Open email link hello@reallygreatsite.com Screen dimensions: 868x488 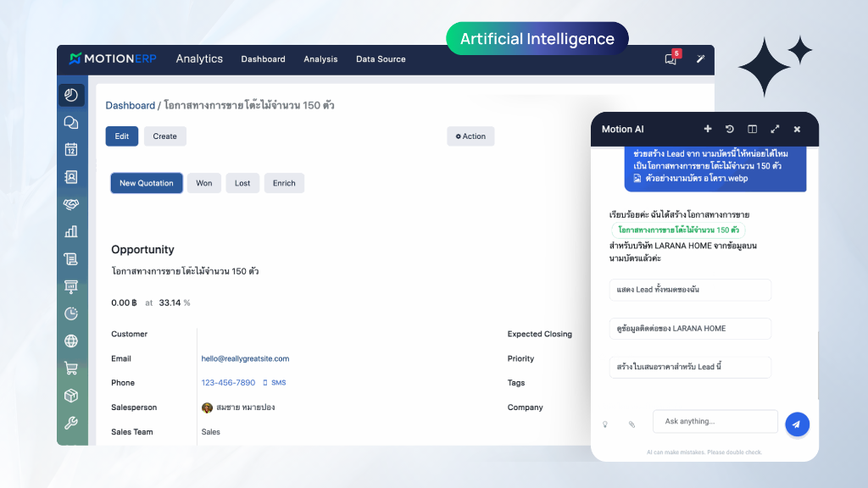[x=245, y=358]
